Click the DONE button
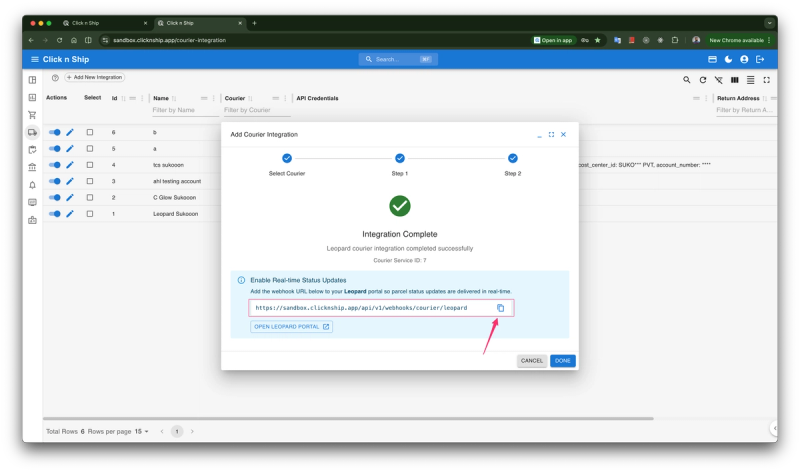This screenshot has height=472, width=800. pos(563,361)
